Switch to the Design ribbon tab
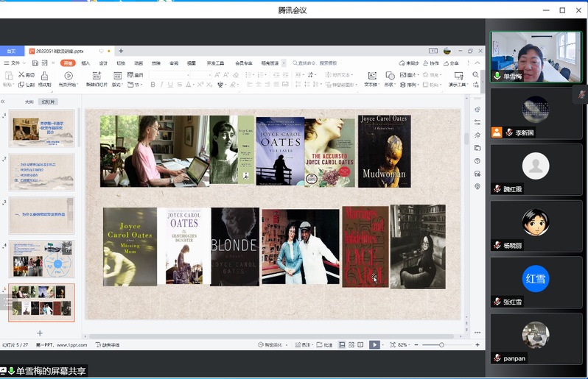This screenshot has width=588, height=379. pos(103,63)
